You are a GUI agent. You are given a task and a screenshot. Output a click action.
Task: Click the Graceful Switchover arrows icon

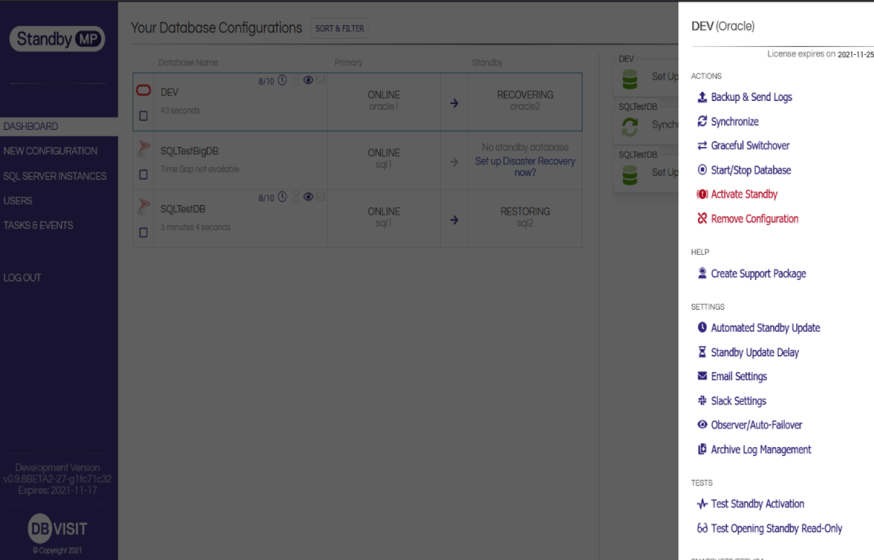(702, 145)
